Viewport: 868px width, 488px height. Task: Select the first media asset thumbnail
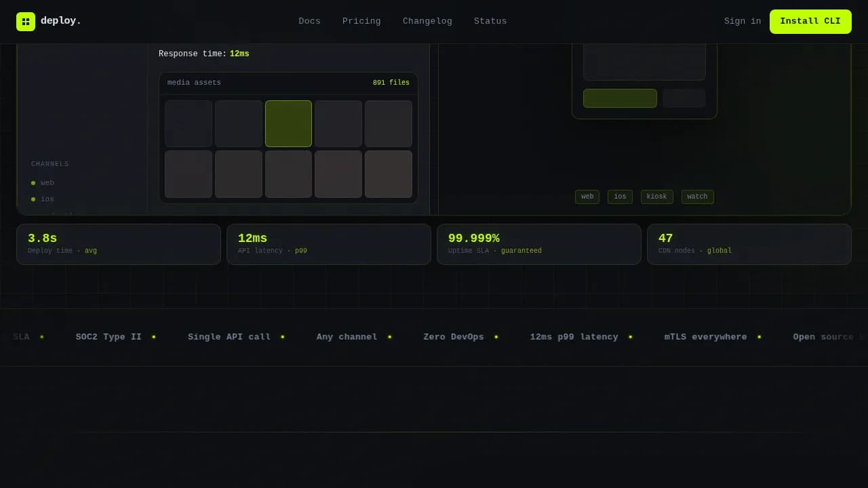tap(188, 123)
